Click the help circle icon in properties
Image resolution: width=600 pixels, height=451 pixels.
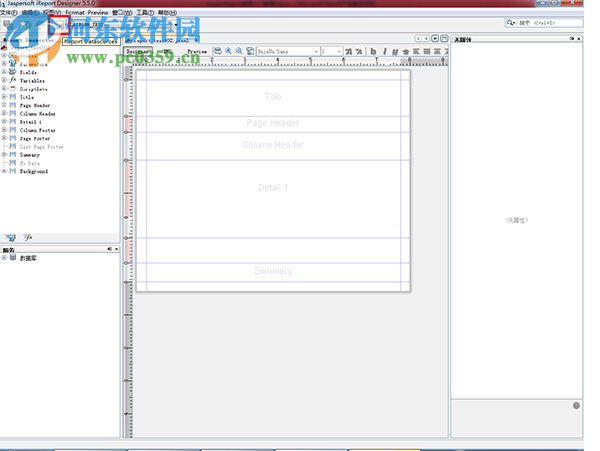coord(576,405)
